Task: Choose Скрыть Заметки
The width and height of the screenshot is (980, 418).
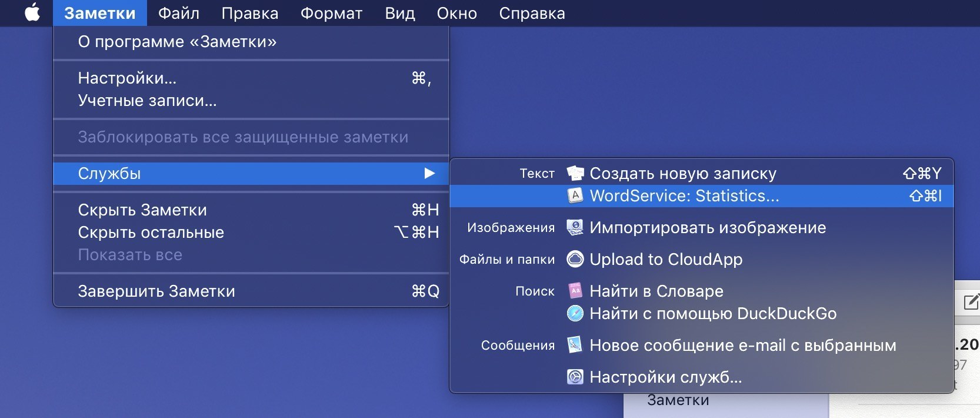Action: pyautogui.click(x=251, y=210)
